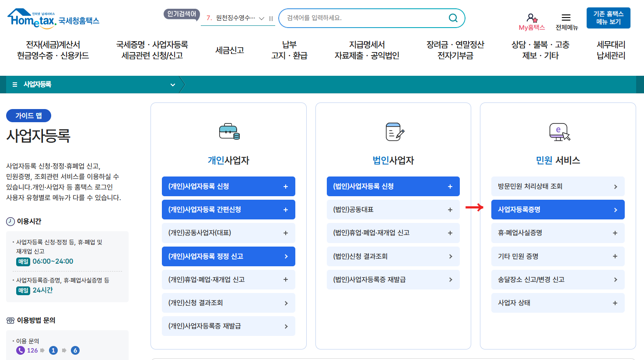Viewport: 644px width, 360px height.
Task: Open the 세금신고 menu
Action: 229,49
